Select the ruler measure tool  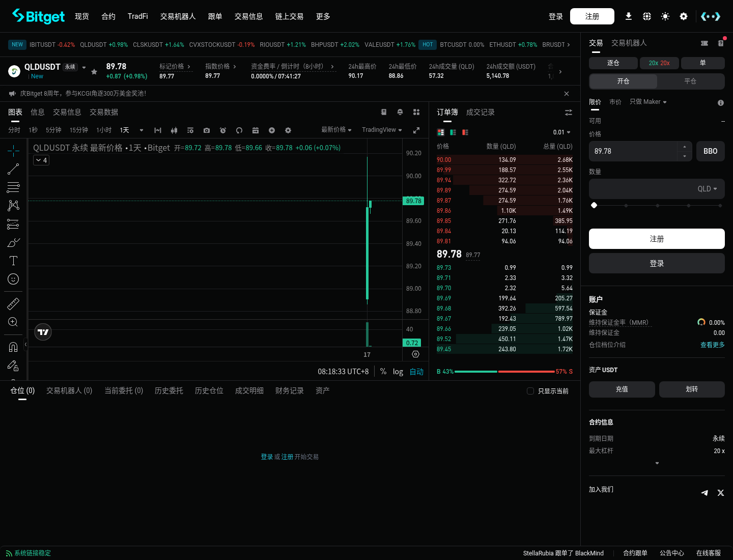point(13,304)
